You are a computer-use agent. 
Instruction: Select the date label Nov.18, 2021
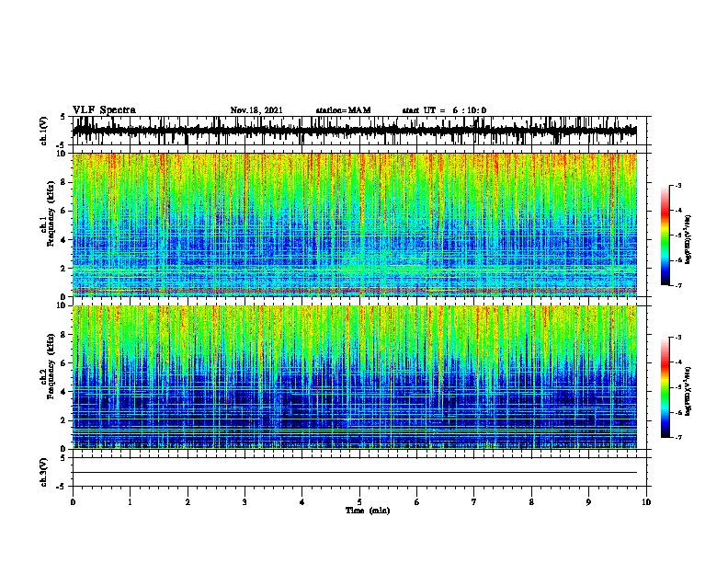(x=256, y=110)
